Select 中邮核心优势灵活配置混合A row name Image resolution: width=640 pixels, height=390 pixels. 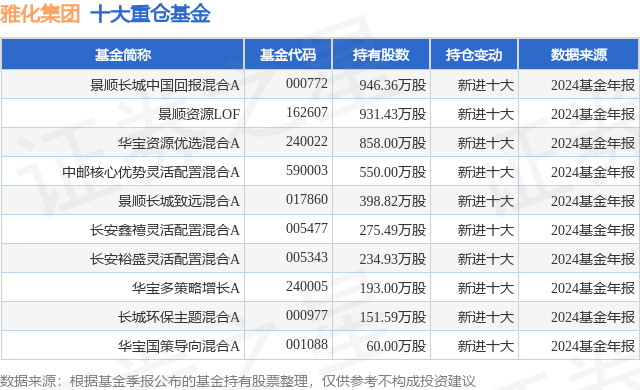pyautogui.click(x=151, y=172)
